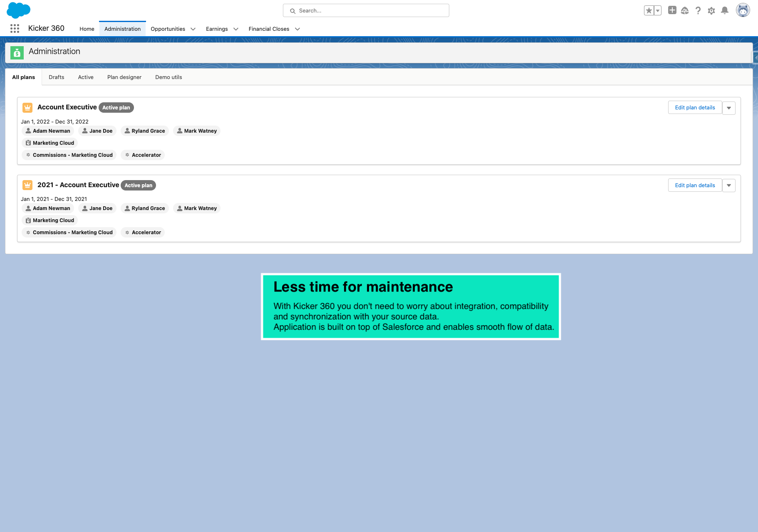The height and width of the screenshot is (532, 758).
Task: Click the Accelerator pill in the 2021 plan
Action: click(x=143, y=233)
